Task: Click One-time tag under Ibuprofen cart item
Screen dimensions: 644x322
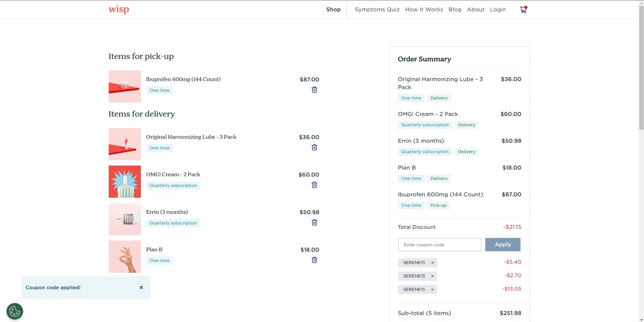Action: (x=159, y=90)
